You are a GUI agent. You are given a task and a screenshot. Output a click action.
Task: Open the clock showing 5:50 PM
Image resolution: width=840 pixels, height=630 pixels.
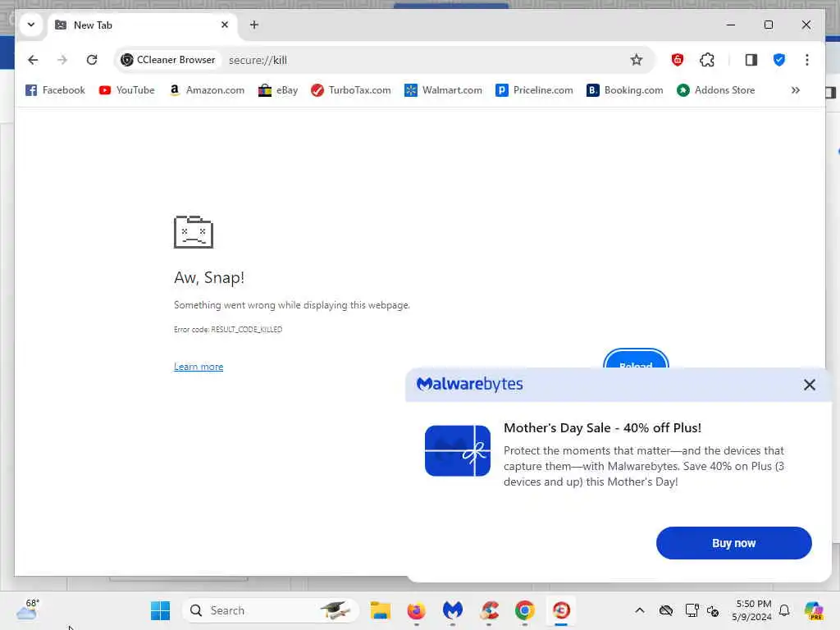point(752,610)
